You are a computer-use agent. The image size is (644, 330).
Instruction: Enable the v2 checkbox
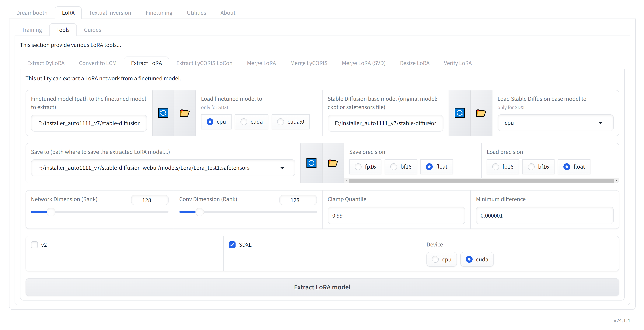pyautogui.click(x=34, y=245)
